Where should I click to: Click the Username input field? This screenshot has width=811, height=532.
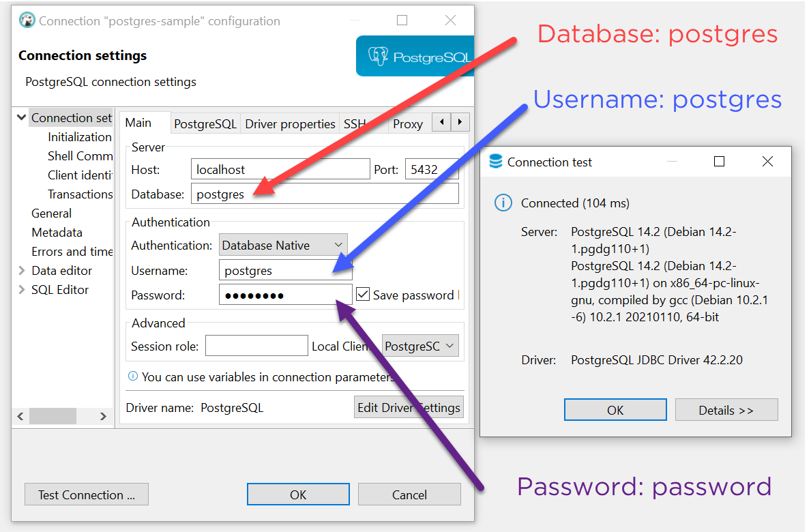(286, 270)
